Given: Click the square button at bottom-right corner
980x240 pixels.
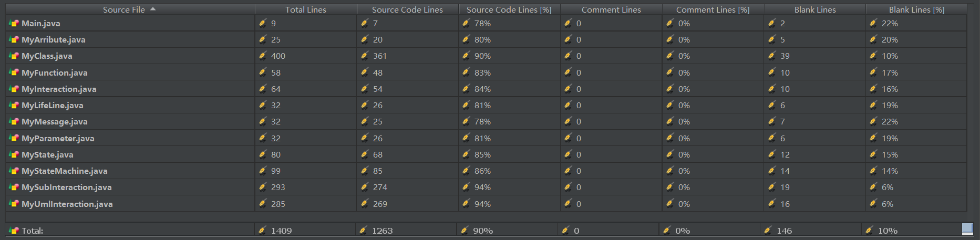Looking at the screenshot, I should [x=967, y=228].
